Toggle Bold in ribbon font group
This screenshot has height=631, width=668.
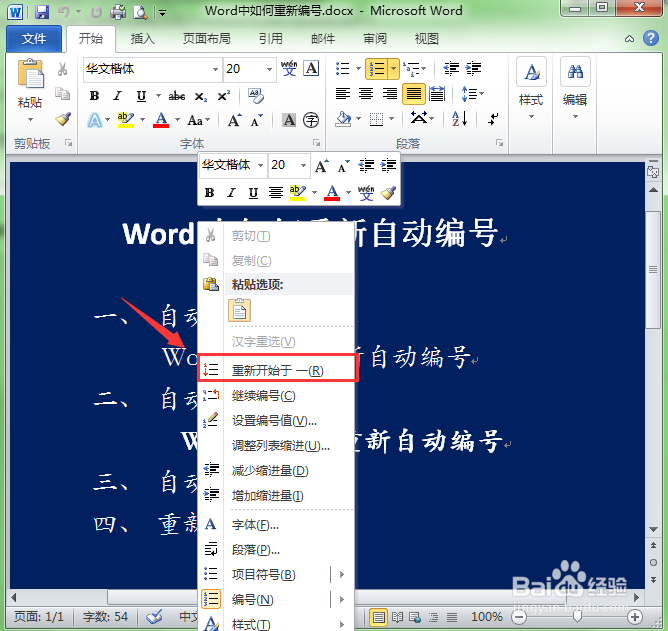pos(94,96)
